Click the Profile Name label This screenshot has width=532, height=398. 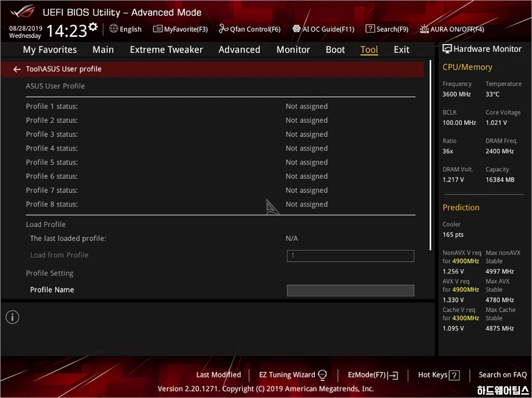(x=52, y=290)
